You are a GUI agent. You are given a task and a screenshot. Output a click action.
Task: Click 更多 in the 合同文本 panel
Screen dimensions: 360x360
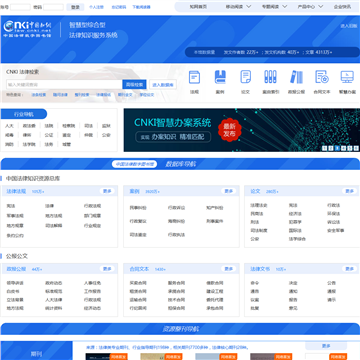229,269
